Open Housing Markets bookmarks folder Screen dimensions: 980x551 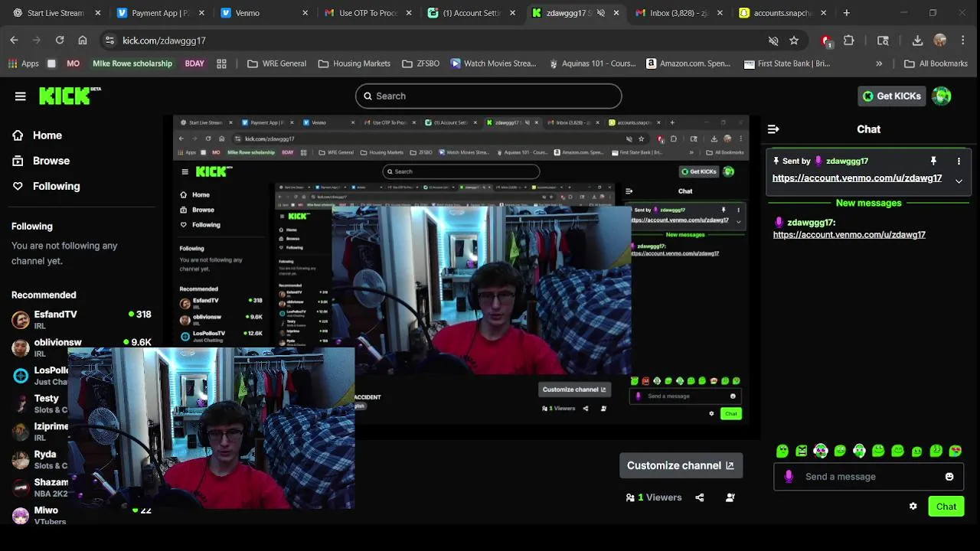tap(354, 64)
